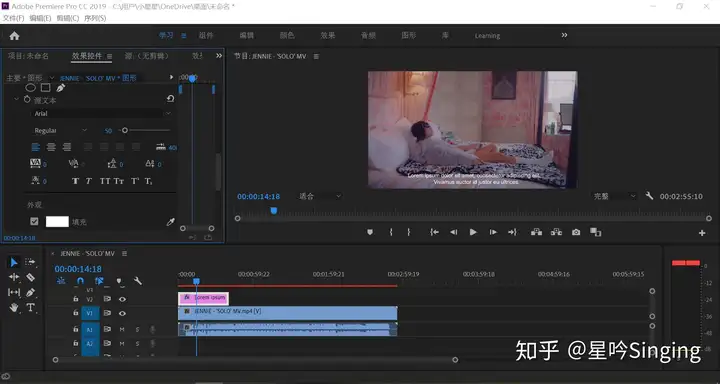Solo audio track A1
The image size is (720, 384).
[x=137, y=329]
